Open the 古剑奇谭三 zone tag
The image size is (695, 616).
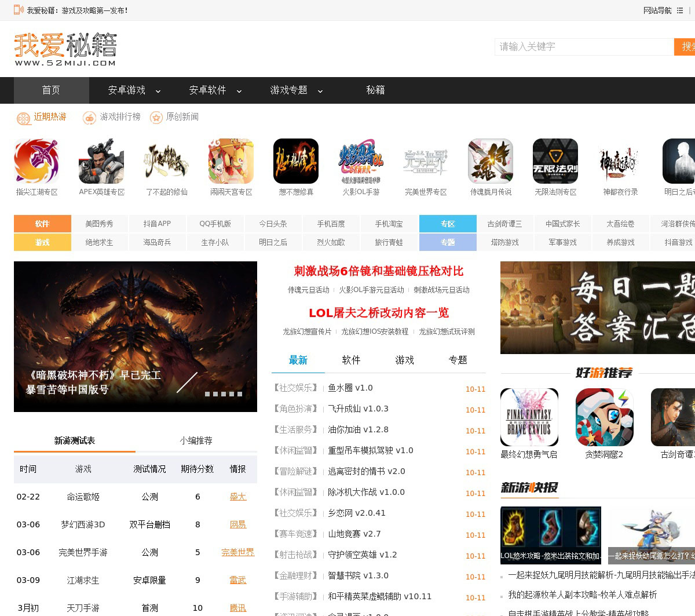click(505, 224)
